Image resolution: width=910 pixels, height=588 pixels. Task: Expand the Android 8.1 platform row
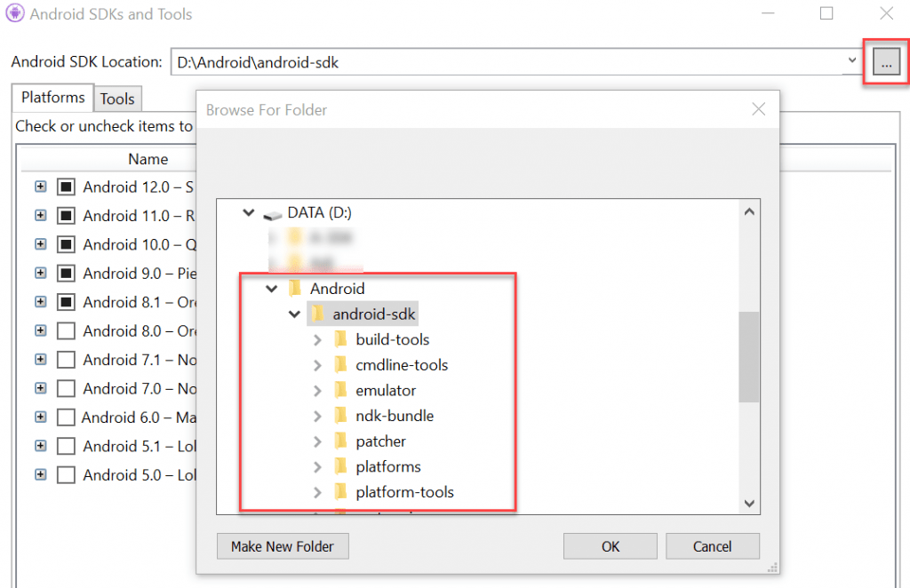click(40, 302)
